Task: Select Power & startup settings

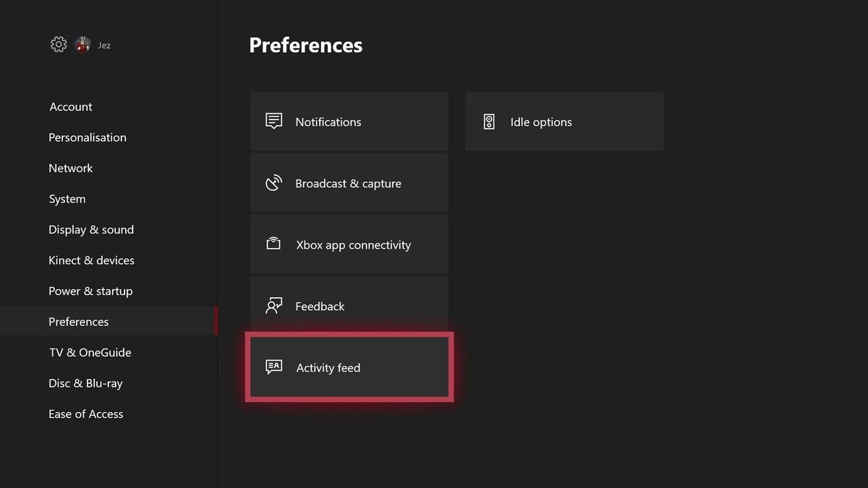Action: pyautogui.click(x=90, y=291)
